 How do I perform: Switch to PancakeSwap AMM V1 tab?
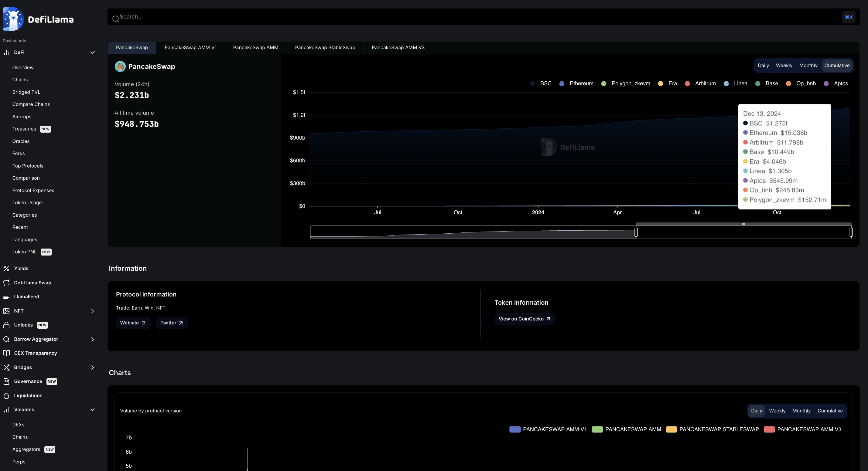coord(190,48)
